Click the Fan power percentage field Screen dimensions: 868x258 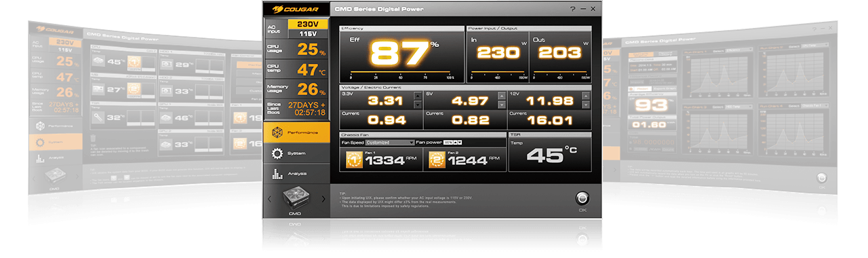pyautogui.click(x=448, y=143)
